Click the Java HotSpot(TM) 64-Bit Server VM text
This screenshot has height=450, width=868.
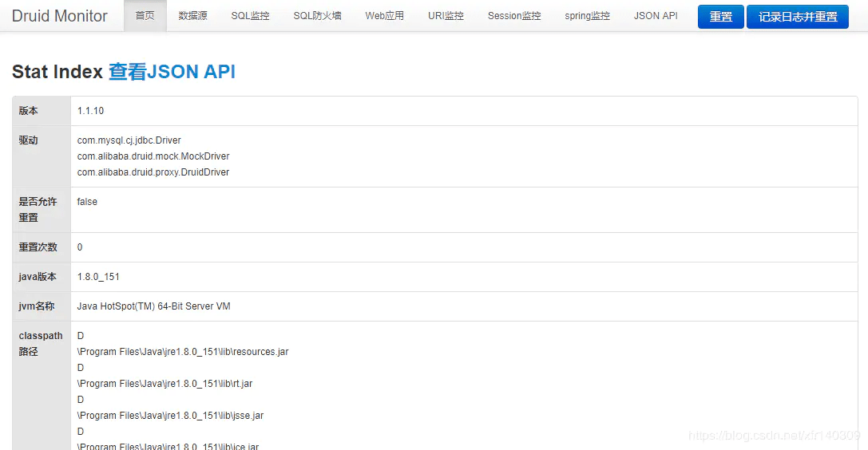click(153, 306)
